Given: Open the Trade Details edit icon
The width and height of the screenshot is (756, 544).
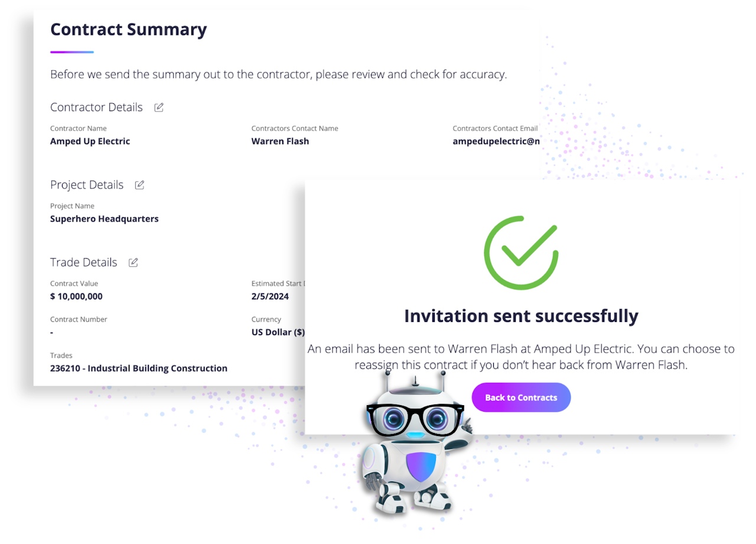Looking at the screenshot, I should click(x=133, y=262).
